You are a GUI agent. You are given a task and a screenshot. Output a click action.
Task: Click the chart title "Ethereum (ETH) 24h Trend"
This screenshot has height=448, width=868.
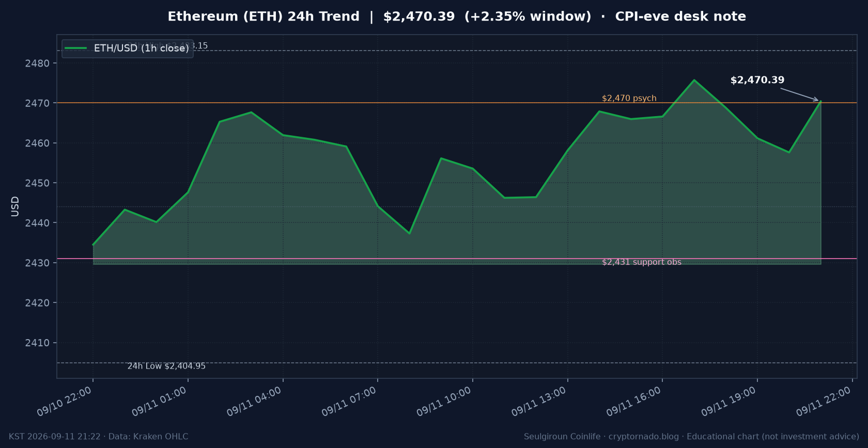click(x=263, y=17)
